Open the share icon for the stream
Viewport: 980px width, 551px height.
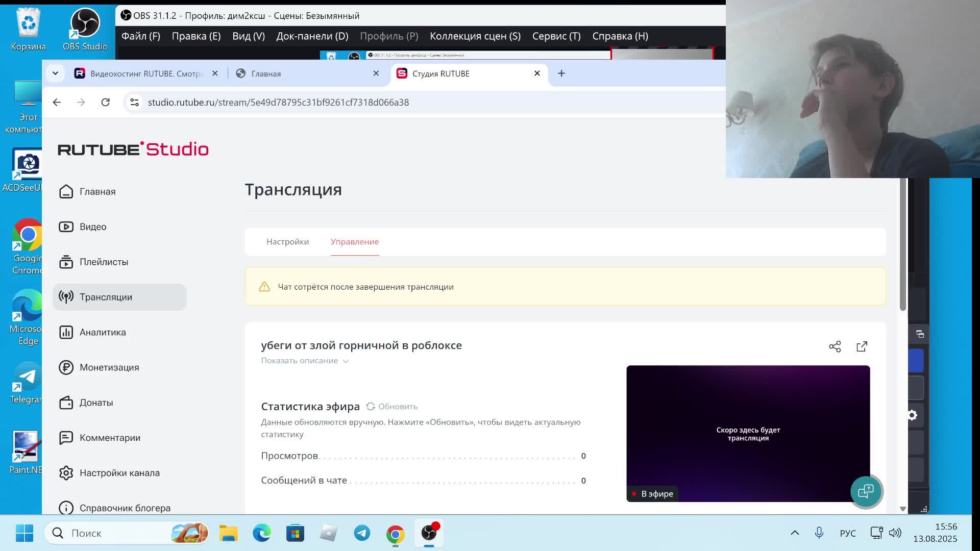pyautogui.click(x=835, y=347)
